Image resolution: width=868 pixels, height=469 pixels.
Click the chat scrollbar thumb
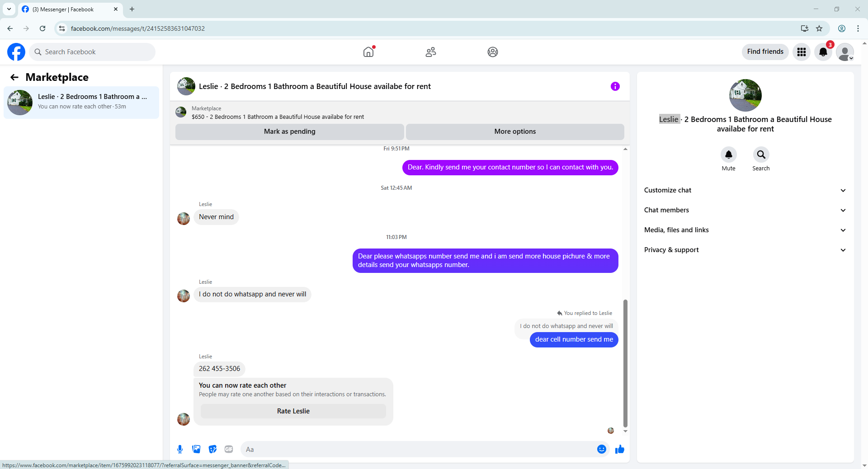tap(625, 363)
